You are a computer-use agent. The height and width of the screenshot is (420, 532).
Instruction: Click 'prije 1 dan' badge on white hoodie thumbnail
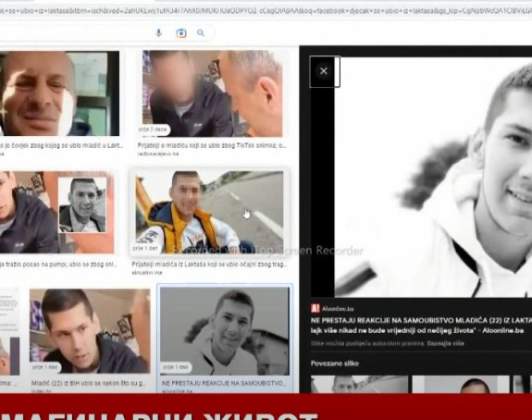pyautogui.click(x=176, y=367)
